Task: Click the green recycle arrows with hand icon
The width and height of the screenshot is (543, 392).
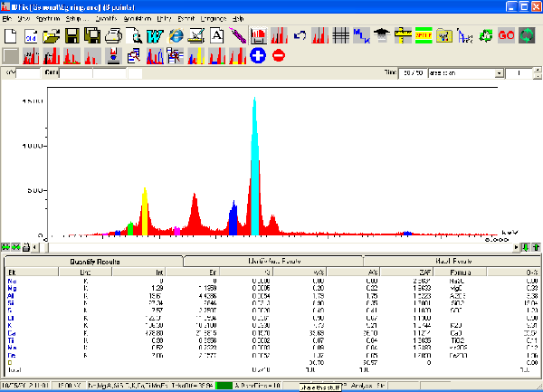Action: click(x=485, y=35)
